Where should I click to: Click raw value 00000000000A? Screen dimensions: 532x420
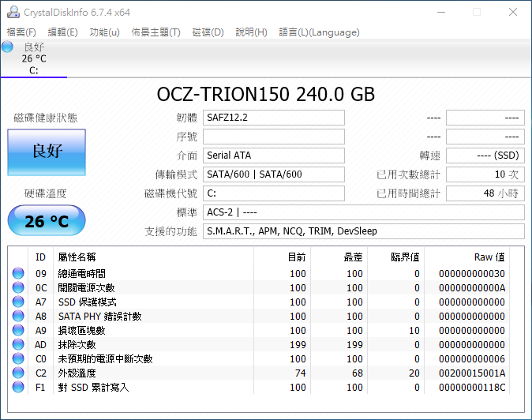pyautogui.click(x=472, y=287)
